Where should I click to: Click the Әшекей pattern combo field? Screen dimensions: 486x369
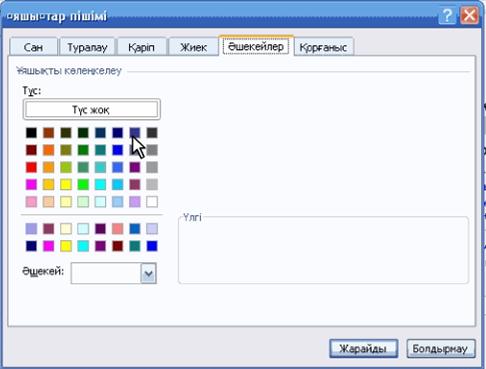(114, 273)
